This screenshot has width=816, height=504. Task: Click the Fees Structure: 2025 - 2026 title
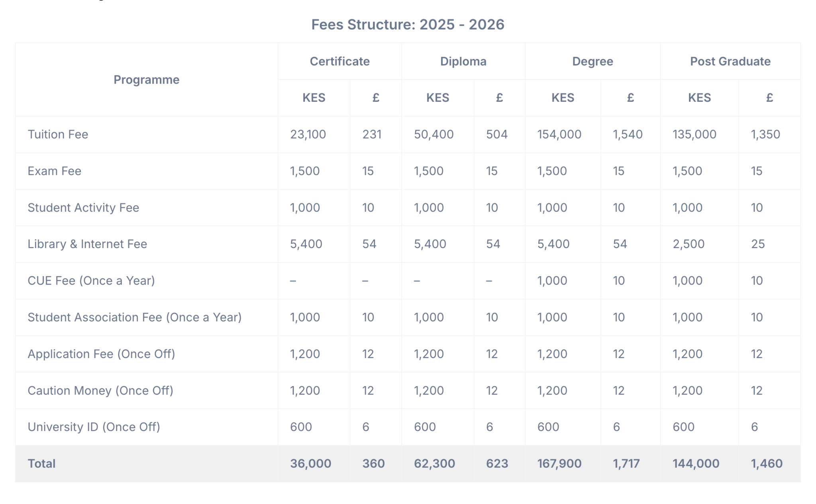[x=408, y=24]
